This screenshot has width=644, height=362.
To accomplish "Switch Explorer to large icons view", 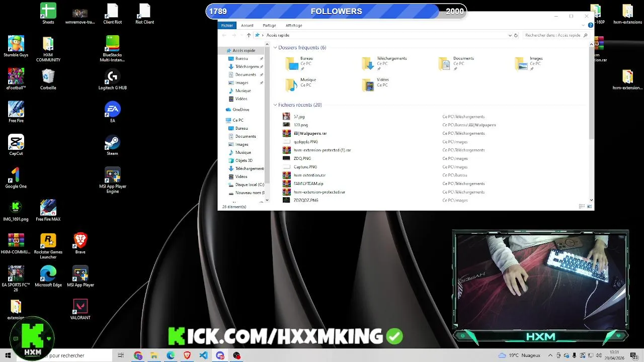I will (590, 206).
